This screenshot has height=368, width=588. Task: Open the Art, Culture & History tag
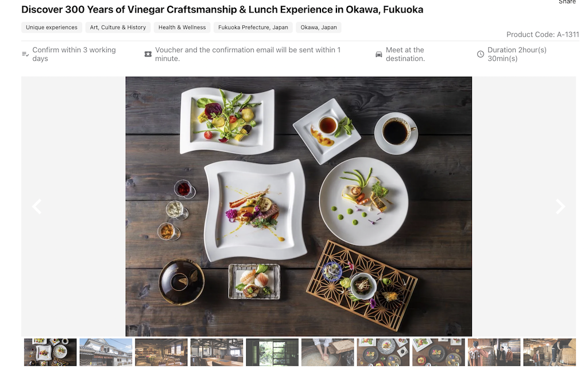pos(118,28)
